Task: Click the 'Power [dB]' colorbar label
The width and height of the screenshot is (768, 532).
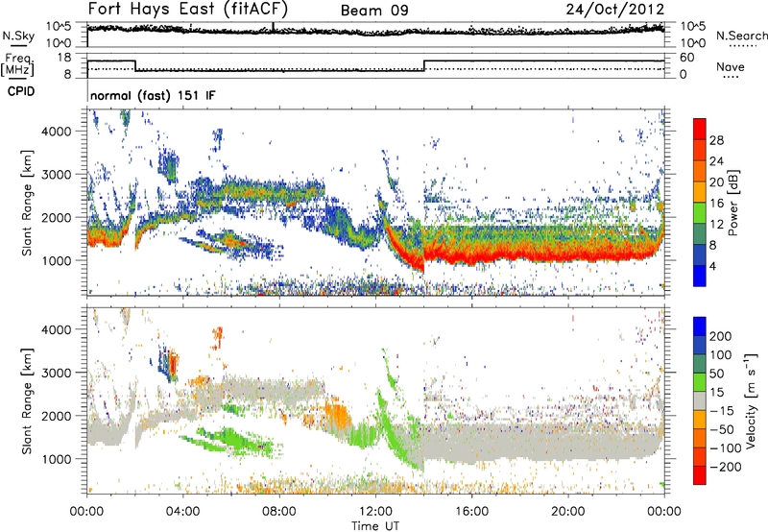Action: coord(732,203)
